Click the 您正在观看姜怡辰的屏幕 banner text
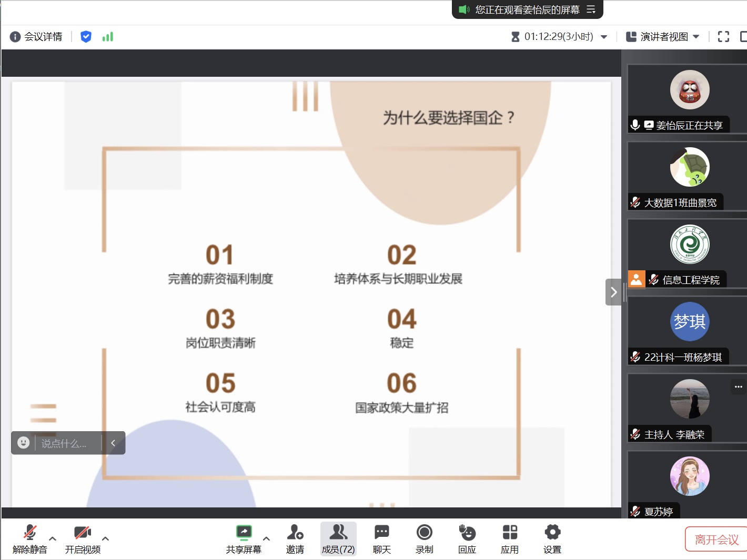The image size is (747, 560). coord(527,9)
